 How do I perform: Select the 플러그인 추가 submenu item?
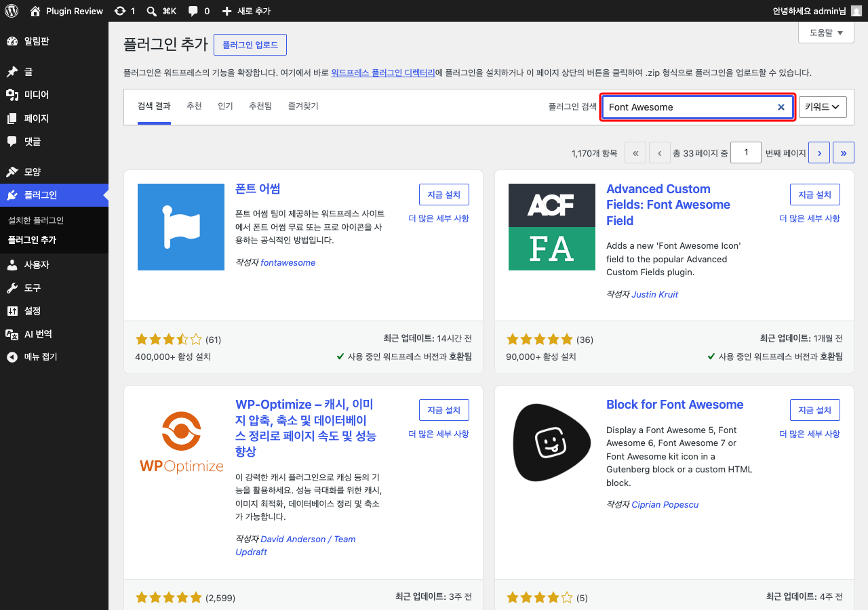point(32,240)
